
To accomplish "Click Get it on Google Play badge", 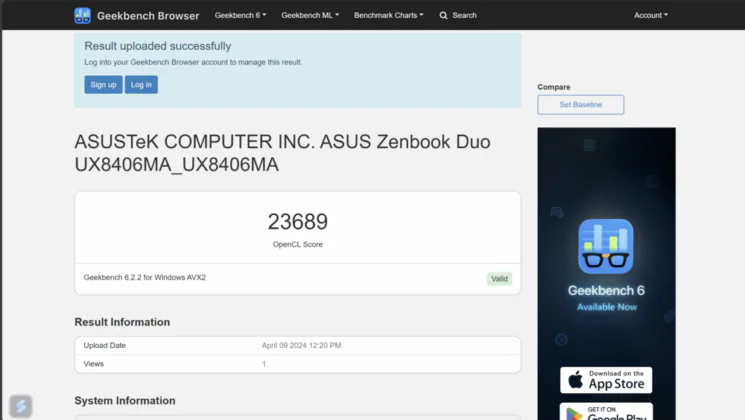I will pyautogui.click(x=606, y=412).
